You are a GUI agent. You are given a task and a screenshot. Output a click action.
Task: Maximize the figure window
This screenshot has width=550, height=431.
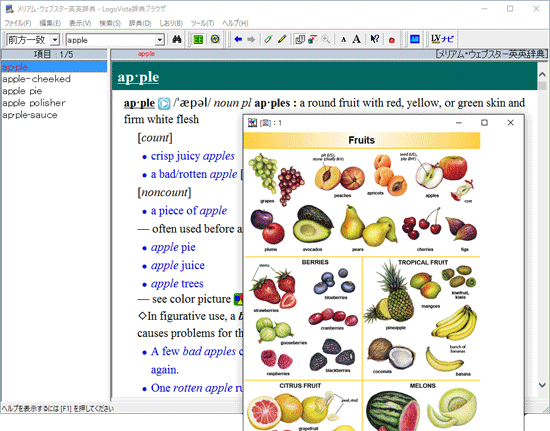coord(484,122)
